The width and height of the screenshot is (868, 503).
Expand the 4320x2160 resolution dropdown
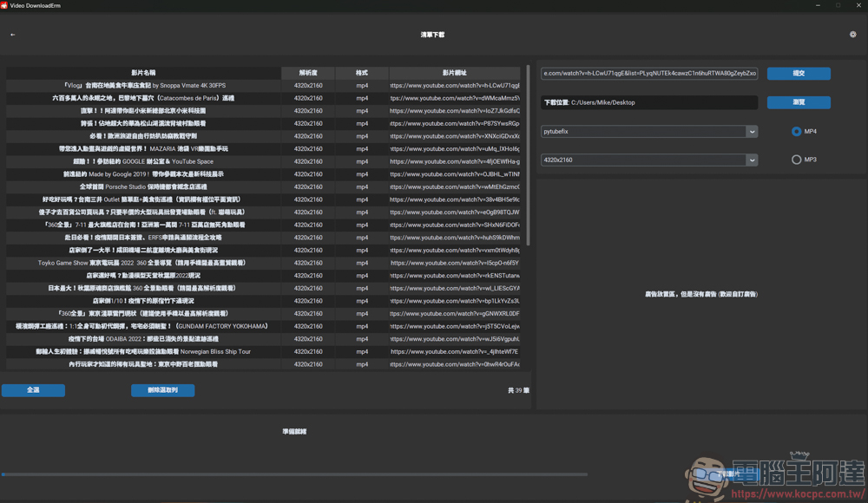pos(648,160)
